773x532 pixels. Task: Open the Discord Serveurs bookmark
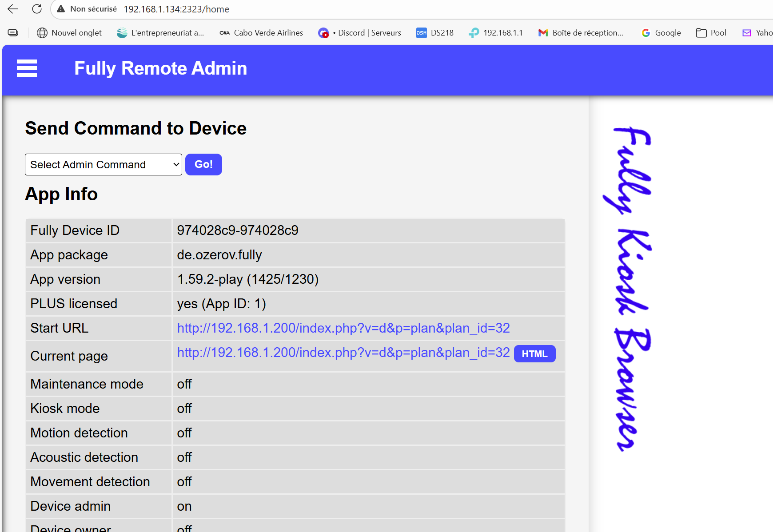[x=360, y=33]
